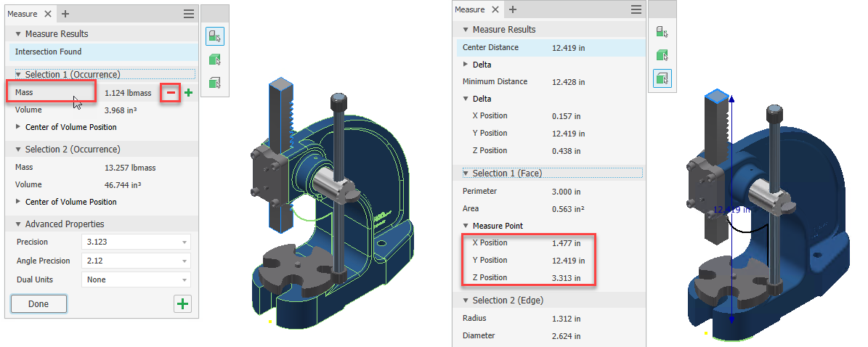
Task: Click the active faces priority icon in right toolbar
Action: (662, 78)
